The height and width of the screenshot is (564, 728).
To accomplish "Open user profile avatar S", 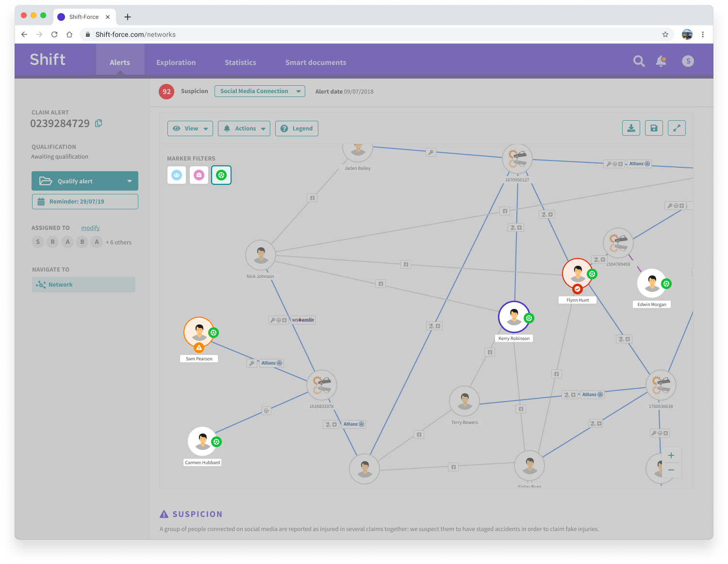I will point(688,61).
